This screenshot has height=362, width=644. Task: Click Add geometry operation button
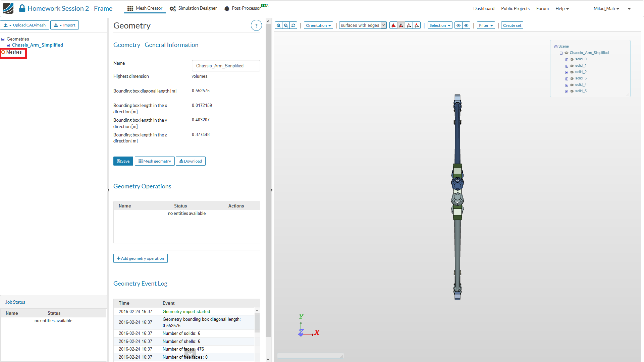(141, 258)
